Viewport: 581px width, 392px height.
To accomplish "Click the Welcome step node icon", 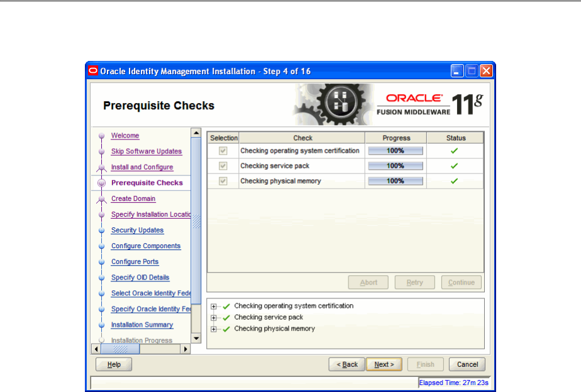I will pyautogui.click(x=101, y=136).
